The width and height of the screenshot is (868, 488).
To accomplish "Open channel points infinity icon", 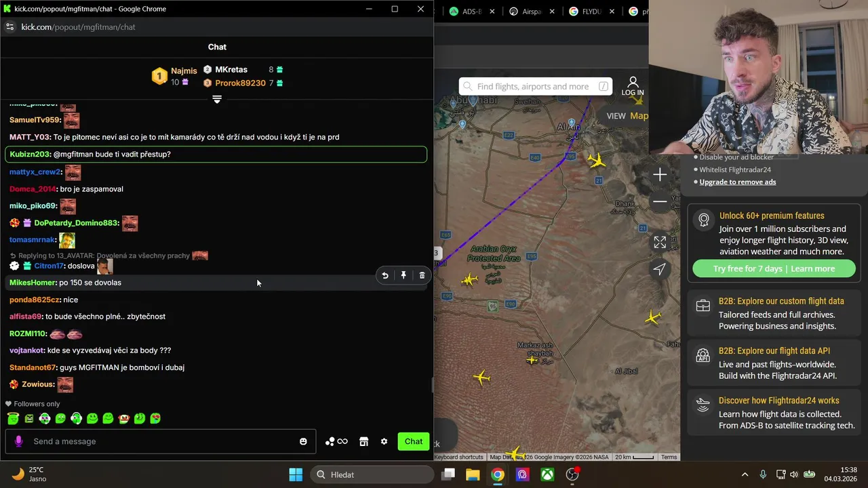I will (337, 441).
